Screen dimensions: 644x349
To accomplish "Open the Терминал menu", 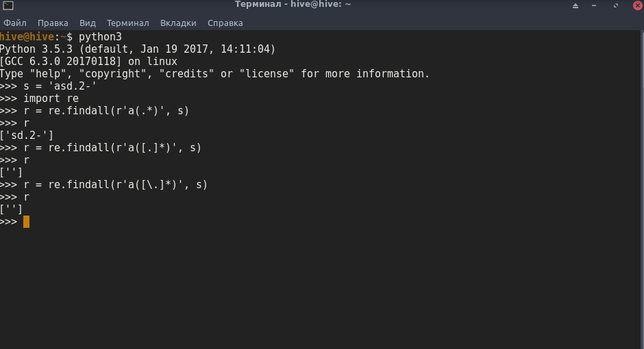I will pyautogui.click(x=127, y=23).
